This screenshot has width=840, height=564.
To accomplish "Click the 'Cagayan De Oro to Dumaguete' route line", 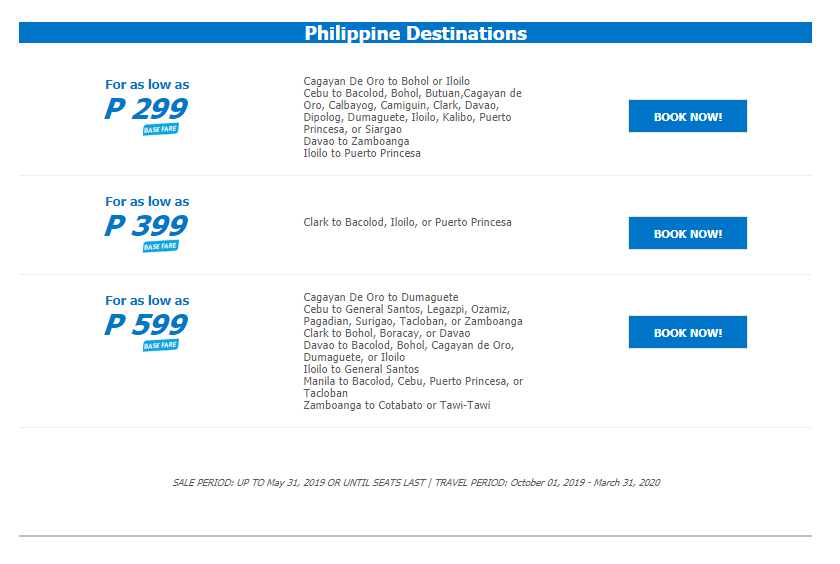I will coord(381,297).
